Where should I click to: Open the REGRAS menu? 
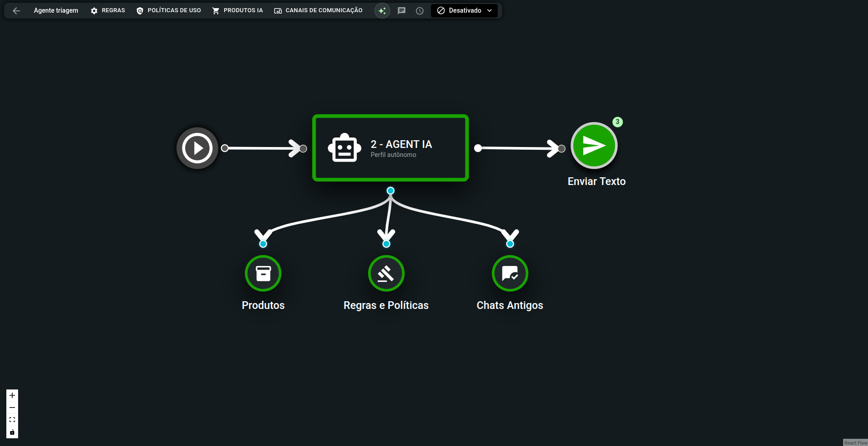(x=108, y=10)
